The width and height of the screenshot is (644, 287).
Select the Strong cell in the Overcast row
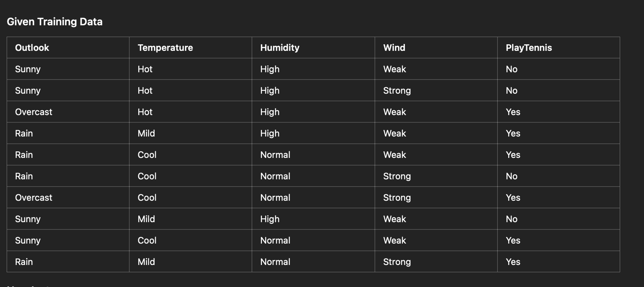pos(397,198)
